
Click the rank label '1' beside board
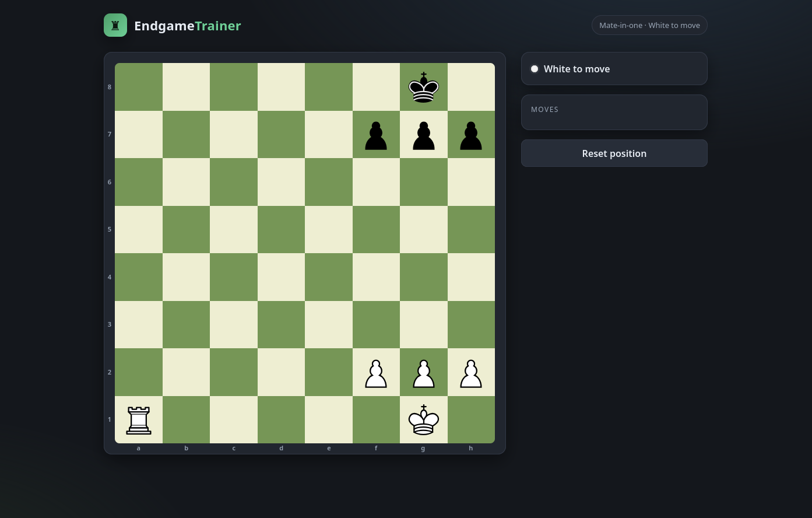[x=110, y=420]
